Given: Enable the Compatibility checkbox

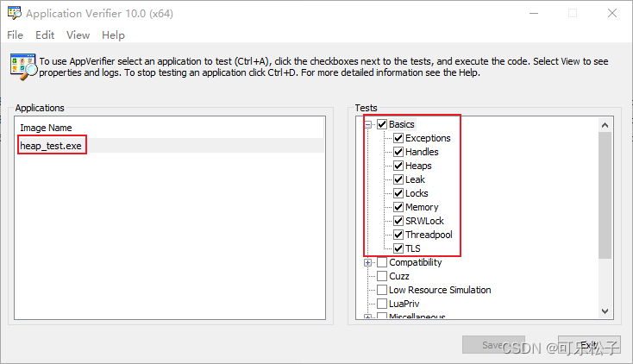Looking at the screenshot, I should click(x=382, y=262).
